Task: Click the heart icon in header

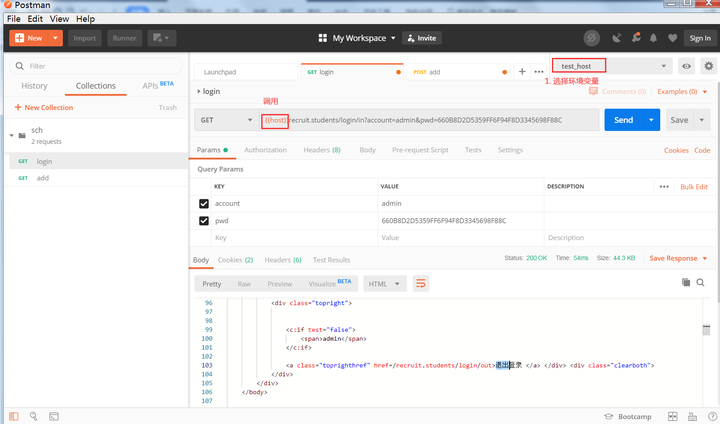Action: [x=672, y=38]
